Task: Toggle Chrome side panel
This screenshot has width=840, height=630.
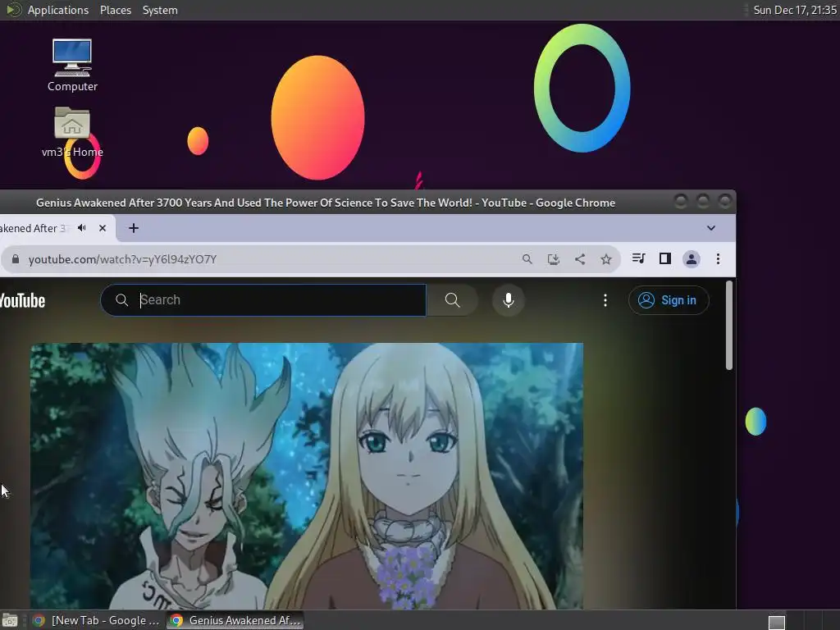Action: click(x=664, y=258)
